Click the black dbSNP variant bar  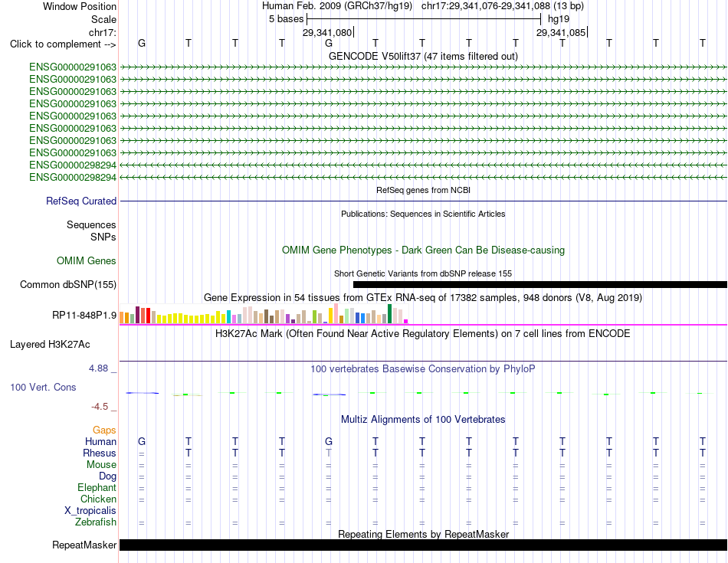[540, 284]
